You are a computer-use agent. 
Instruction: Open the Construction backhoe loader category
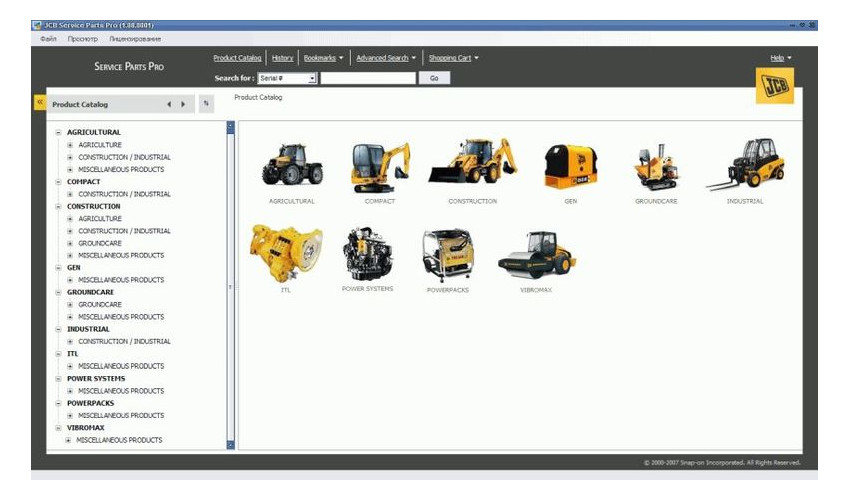click(x=473, y=161)
